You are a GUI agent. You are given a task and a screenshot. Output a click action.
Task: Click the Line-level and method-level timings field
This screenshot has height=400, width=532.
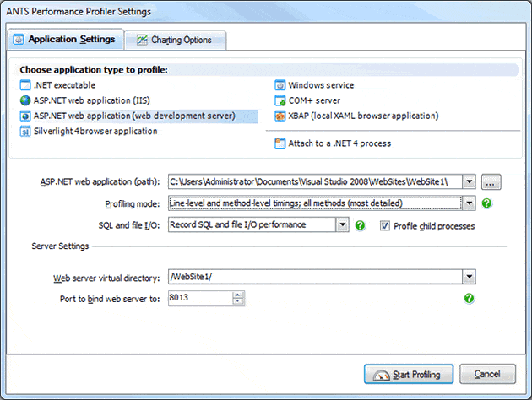(x=315, y=203)
